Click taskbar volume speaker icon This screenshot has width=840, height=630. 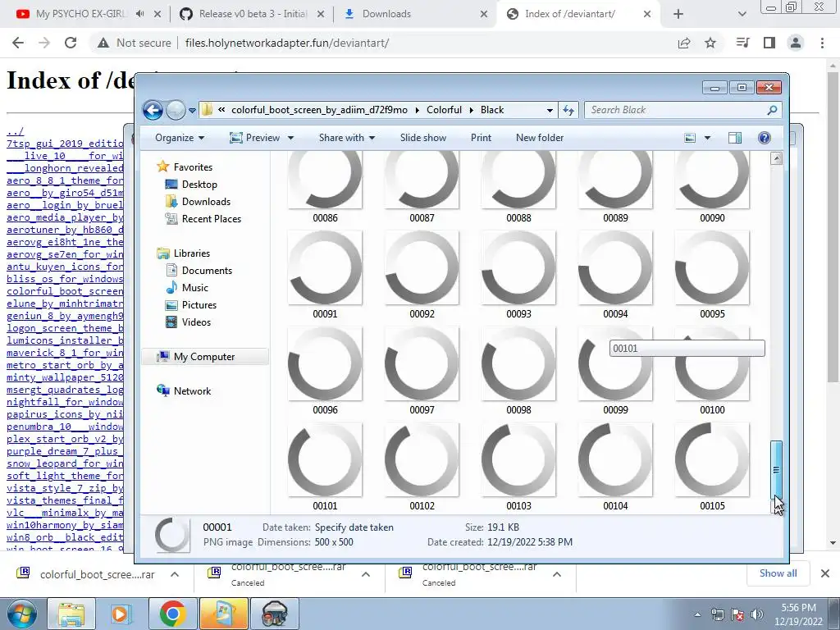[x=756, y=614]
